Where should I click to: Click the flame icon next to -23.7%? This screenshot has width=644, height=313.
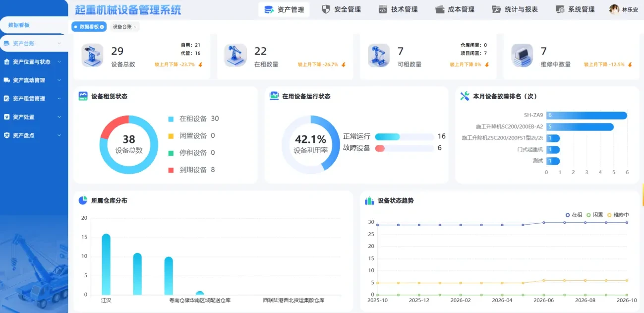click(x=201, y=64)
